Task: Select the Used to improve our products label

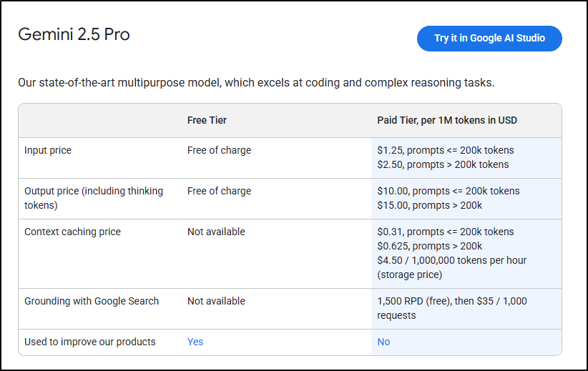Action: (90, 342)
